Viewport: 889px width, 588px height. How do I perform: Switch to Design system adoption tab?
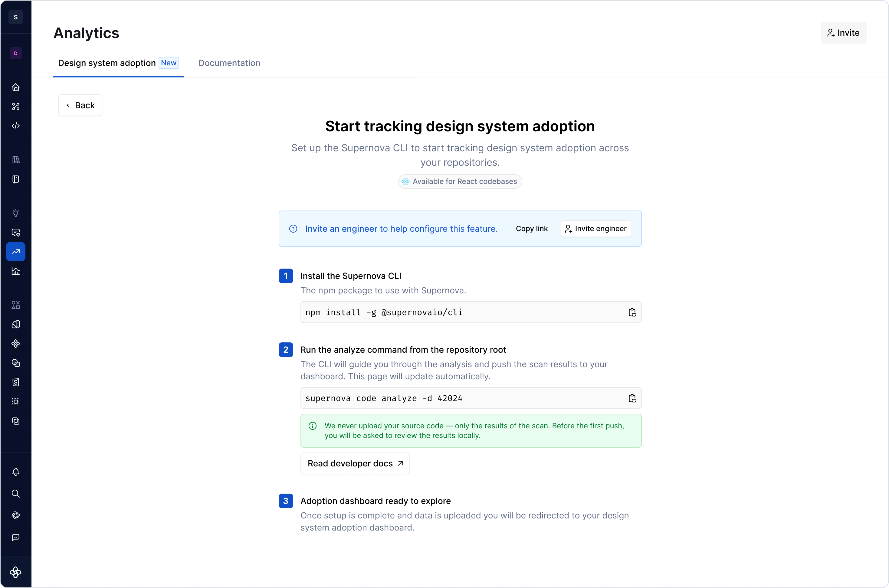(x=119, y=63)
